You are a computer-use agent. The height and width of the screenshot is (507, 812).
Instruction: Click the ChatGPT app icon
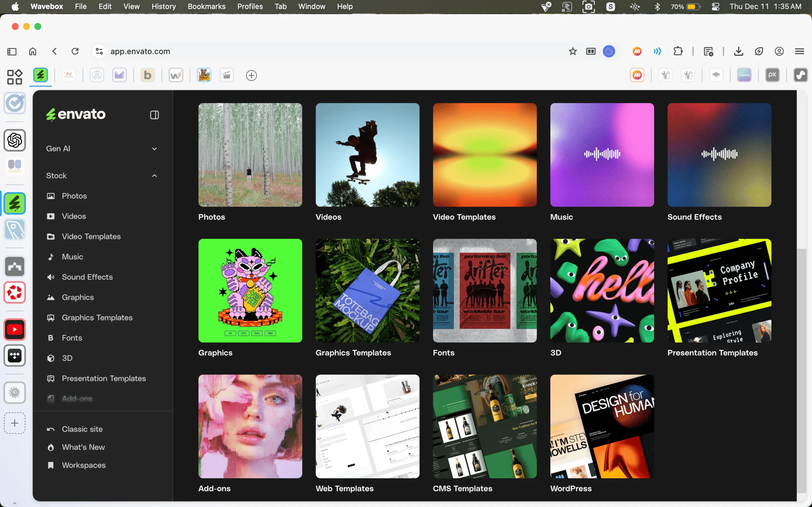click(x=15, y=140)
